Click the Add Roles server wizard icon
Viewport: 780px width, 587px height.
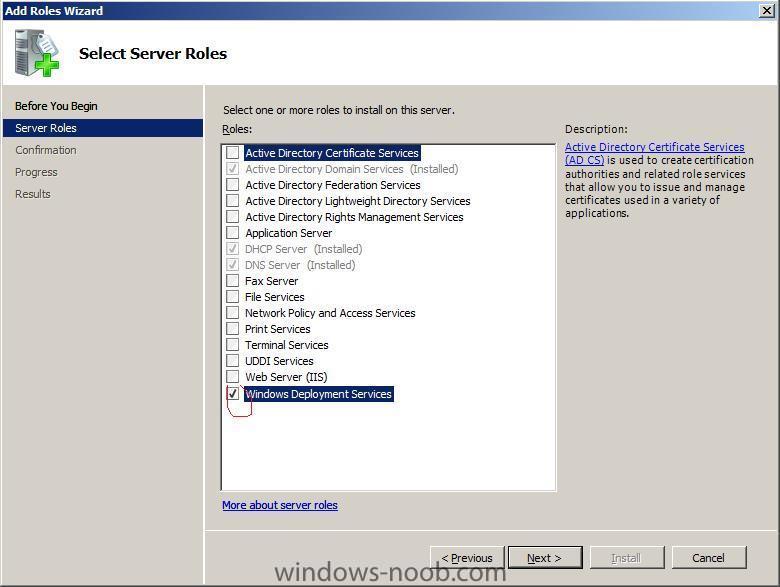pyautogui.click(x=37, y=53)
